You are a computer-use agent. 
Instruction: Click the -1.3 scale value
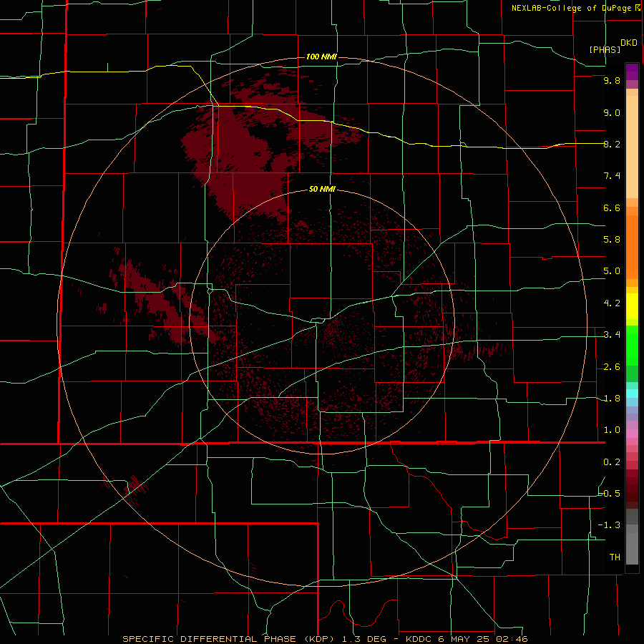[609, 525]
